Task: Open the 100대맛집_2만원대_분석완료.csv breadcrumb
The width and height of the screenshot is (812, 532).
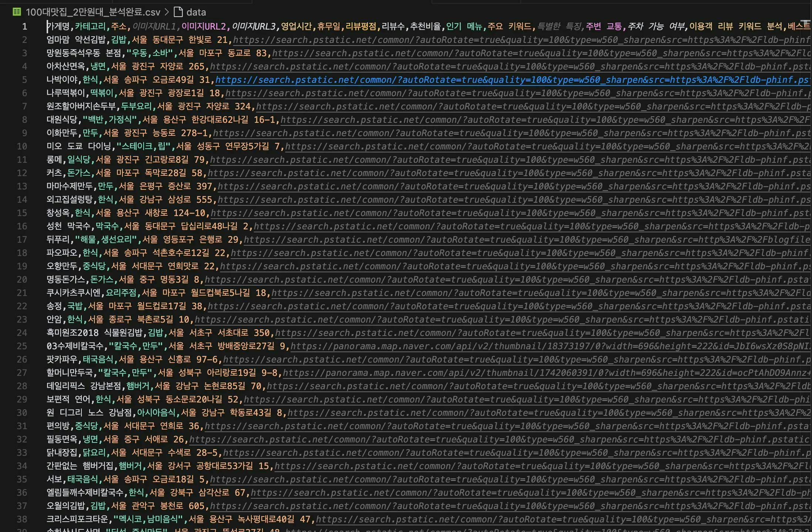Action: click(x=93, y=12)
